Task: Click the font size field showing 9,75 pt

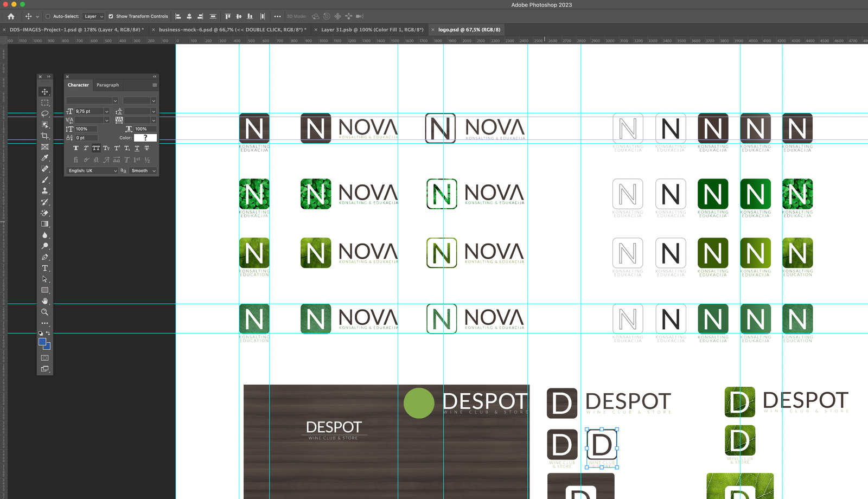Action: 88,111
